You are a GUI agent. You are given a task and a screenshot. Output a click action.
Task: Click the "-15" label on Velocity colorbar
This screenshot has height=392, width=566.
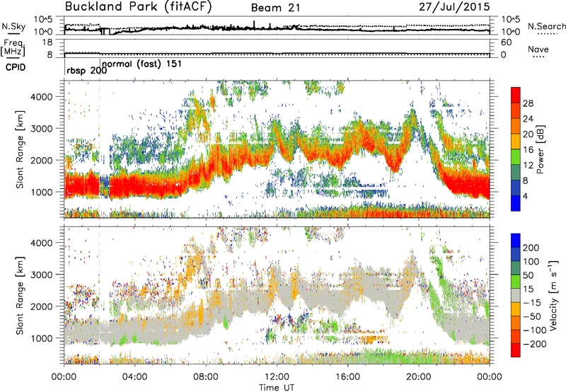point(532,303)
